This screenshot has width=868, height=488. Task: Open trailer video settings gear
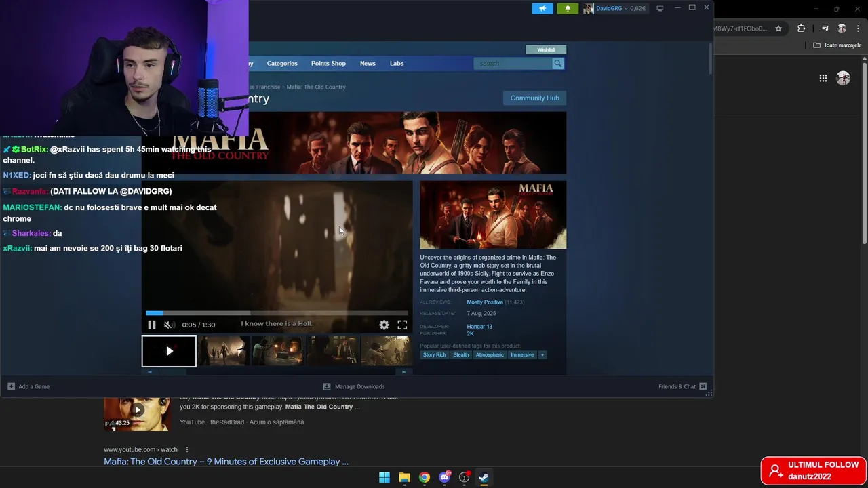(384, 325)
